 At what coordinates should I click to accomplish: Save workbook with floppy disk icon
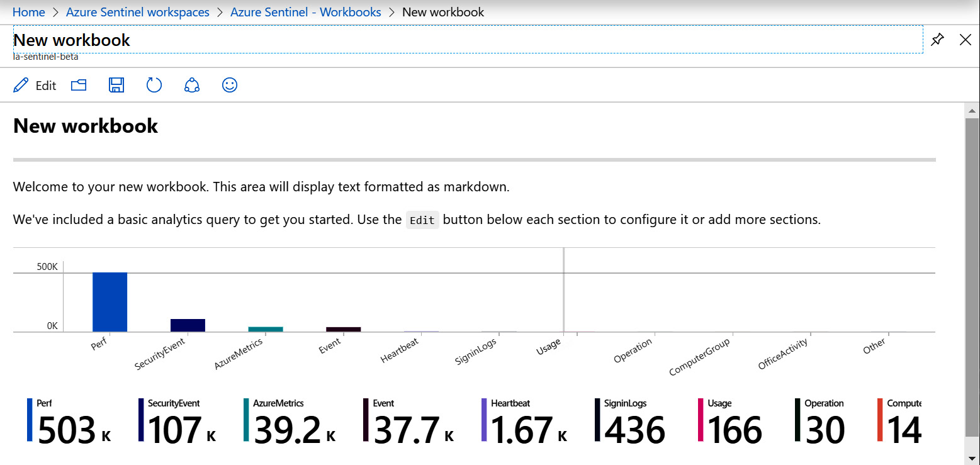click(x=116, y=85)
